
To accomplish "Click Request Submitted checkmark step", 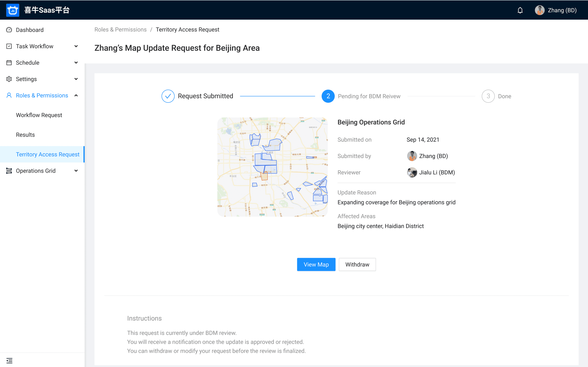I will coord(168,96).
